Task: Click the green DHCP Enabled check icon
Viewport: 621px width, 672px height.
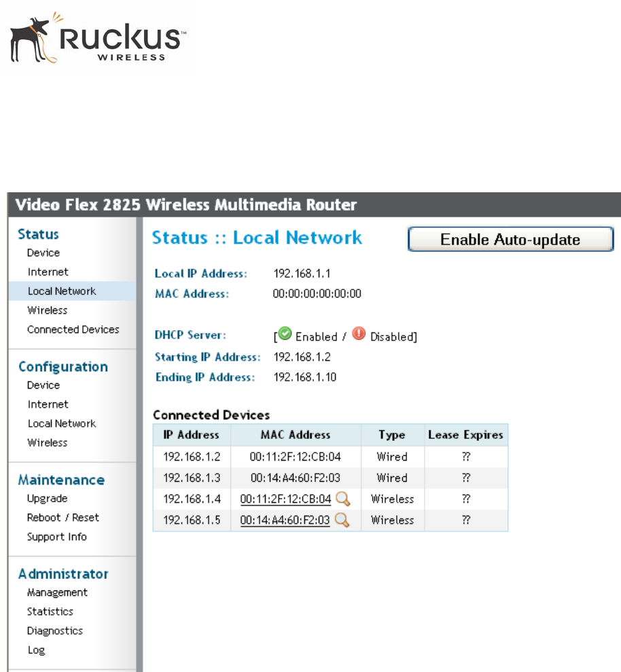Action: coord(285,334)
